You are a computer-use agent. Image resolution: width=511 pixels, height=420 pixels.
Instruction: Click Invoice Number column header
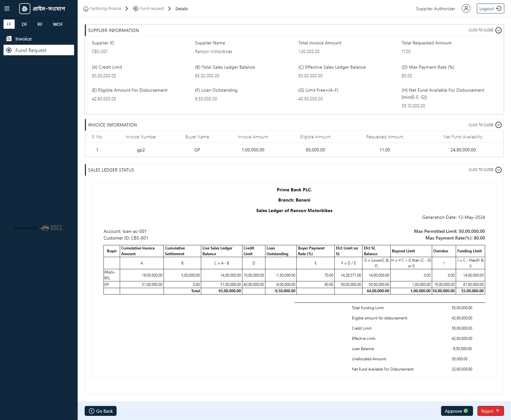[141, 137]
